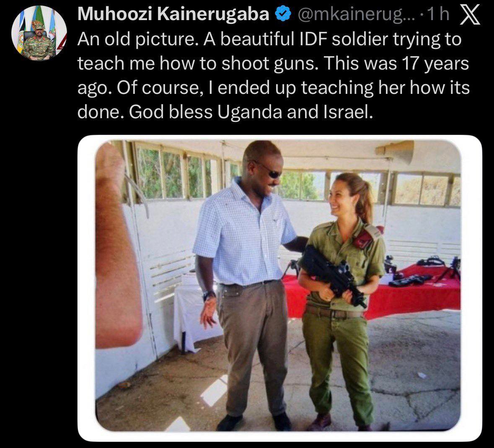This screenshot has height=448, width=494.
Task: Click the blue verified badge icon
Action: pos(282,14)
